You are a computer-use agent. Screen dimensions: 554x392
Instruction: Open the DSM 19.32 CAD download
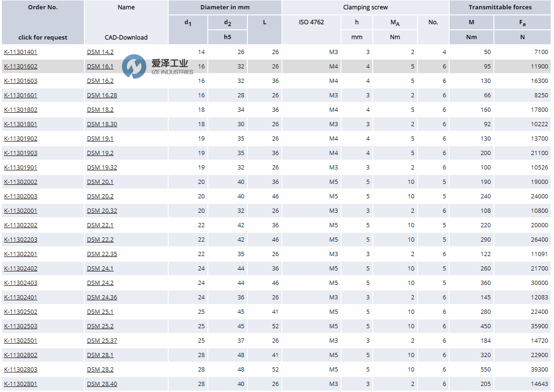(101, 167)
